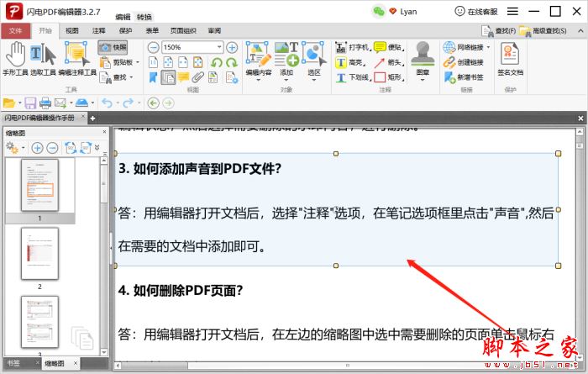The image size is (588, 374).
Task: Select page 2 thumbnail
Action: [39, 254]
